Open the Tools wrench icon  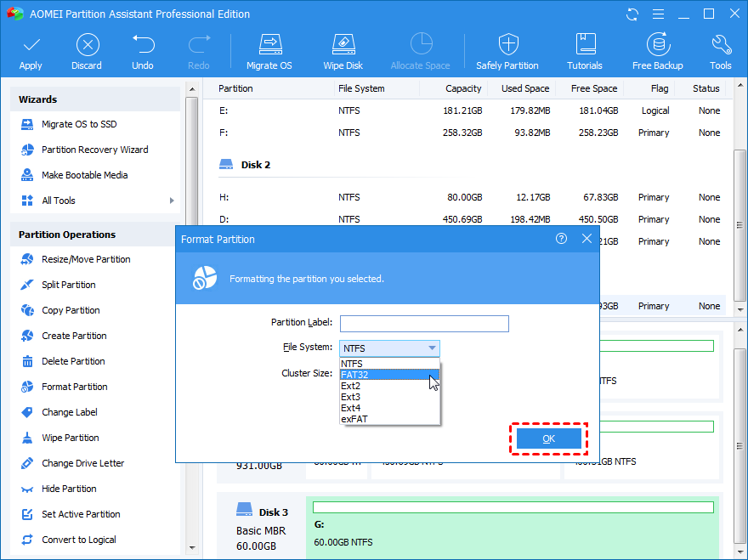click(x=721, y=44)
